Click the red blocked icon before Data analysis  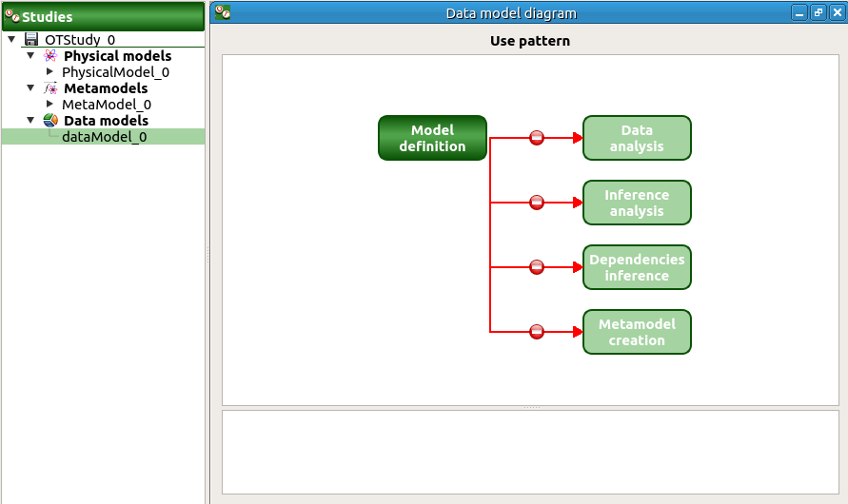pos(537,138)
